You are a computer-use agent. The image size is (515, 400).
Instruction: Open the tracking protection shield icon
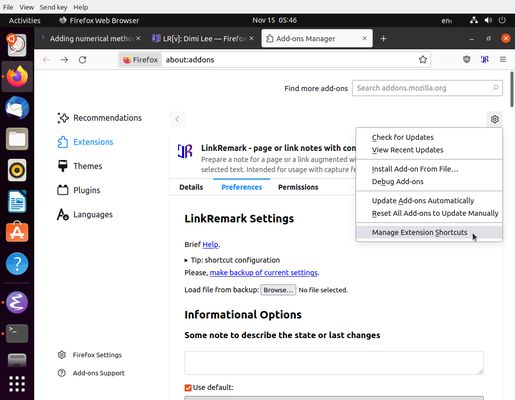[466, 59]
